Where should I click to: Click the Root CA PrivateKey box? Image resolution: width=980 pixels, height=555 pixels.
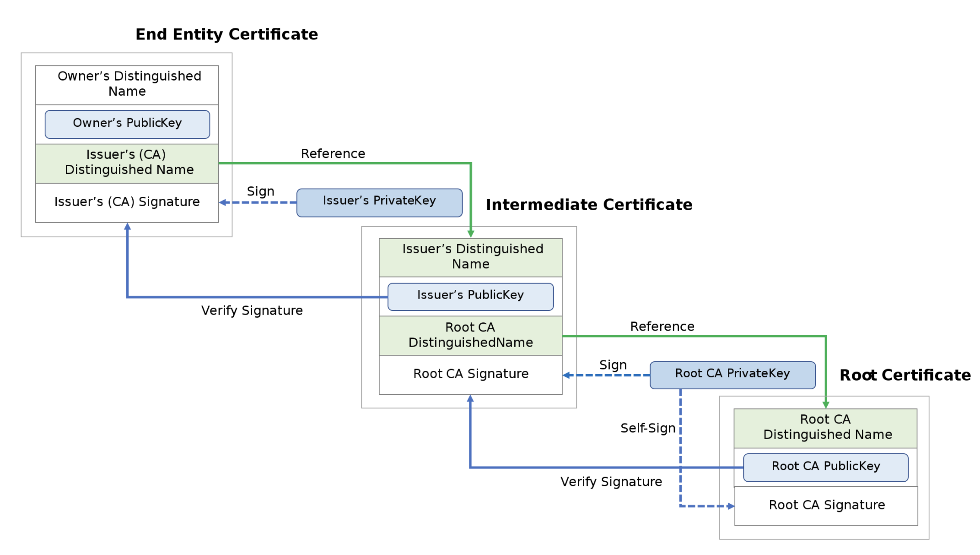pyautogui.click(x=732, y=375)
